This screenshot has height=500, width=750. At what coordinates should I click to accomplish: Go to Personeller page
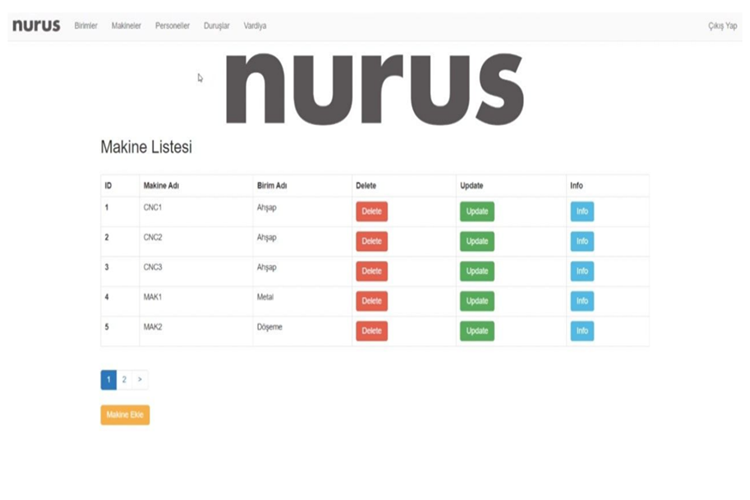[172, 26]
